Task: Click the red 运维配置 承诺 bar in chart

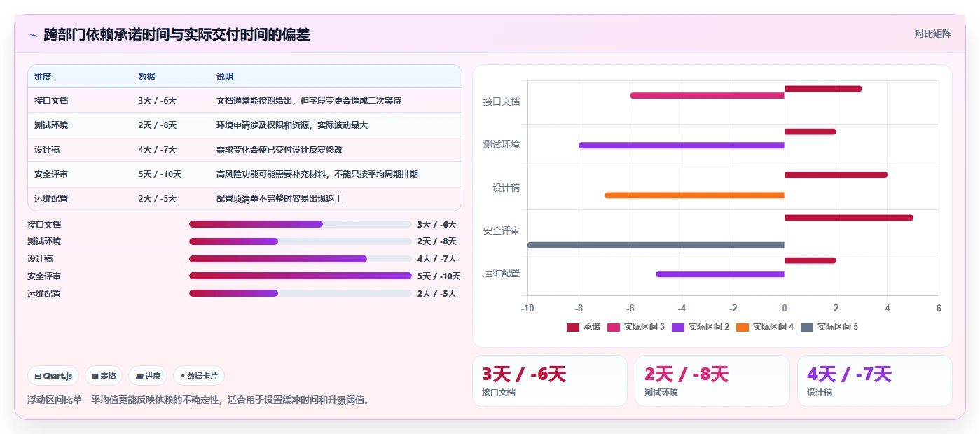Action: (810, 260)
